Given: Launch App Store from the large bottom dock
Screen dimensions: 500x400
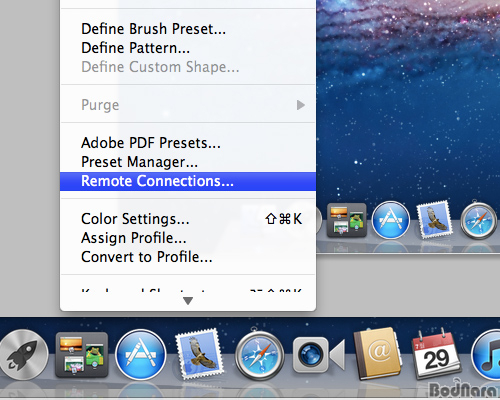Looking at the screenshot, I should pos(141,355).
